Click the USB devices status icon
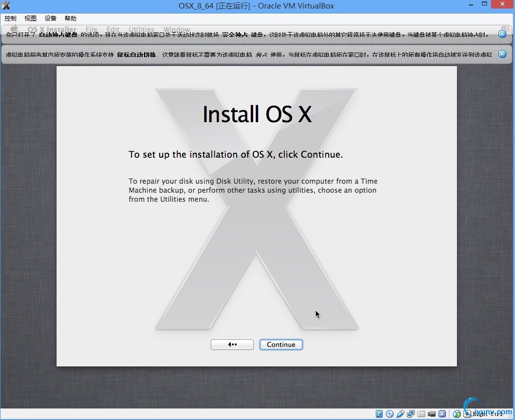The height and width of the screenshot is (420, 515). click(x=400, y=414)
